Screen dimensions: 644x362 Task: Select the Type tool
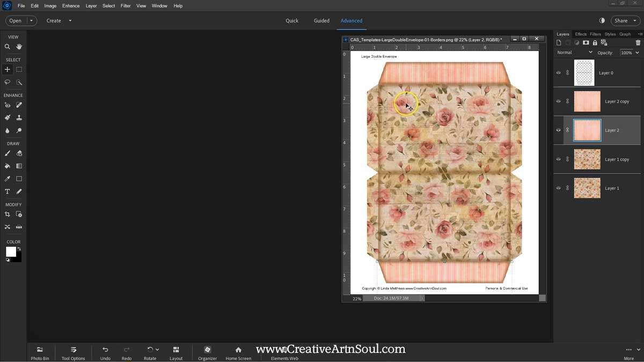(8, 191)
